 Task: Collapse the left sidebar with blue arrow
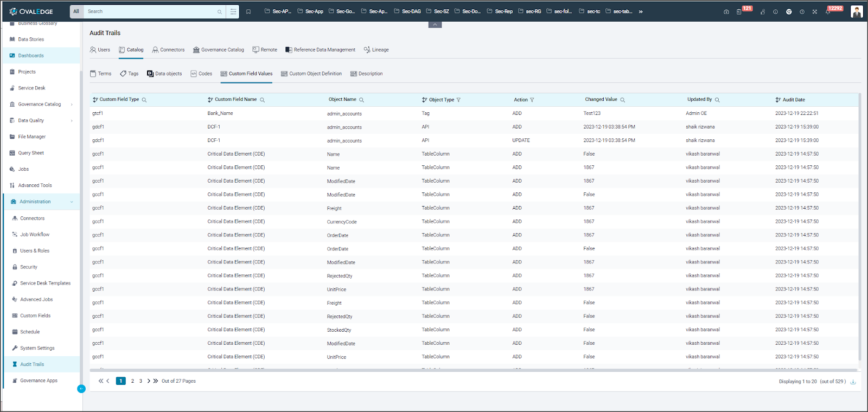81,389
